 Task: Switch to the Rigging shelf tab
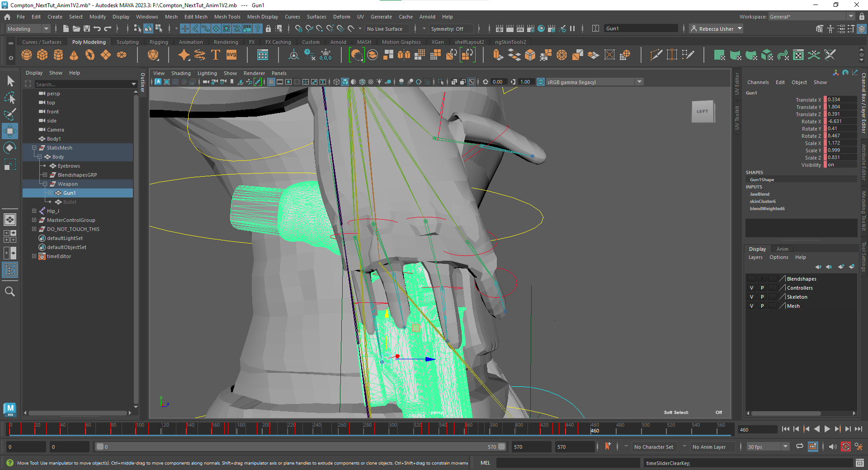pyautogui.click(x=159, y=42)
